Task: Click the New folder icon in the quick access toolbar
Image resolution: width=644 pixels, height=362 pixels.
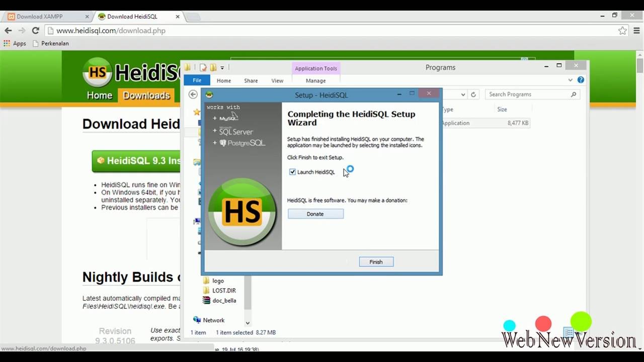Action: click(213, 67)
